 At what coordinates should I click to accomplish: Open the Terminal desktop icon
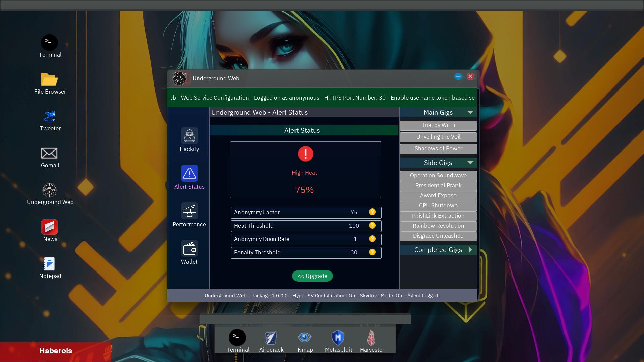point(49,43)
